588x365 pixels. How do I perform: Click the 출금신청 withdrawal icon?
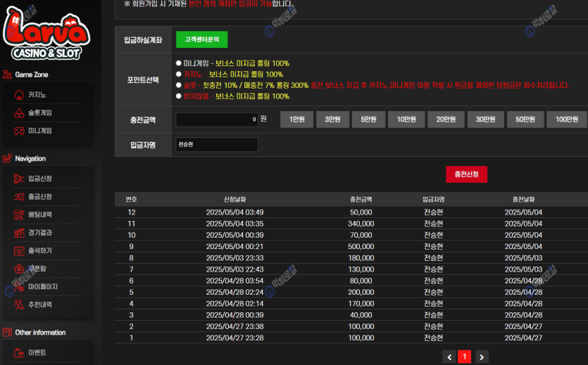[x=19, y=197]
